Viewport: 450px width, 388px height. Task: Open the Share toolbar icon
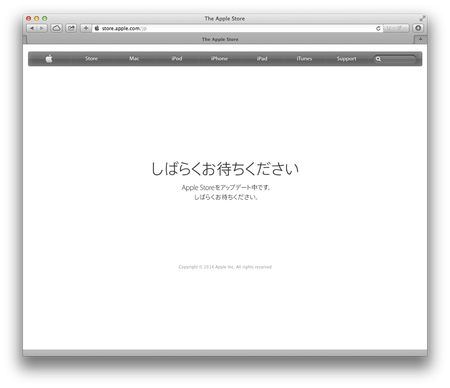71,28
